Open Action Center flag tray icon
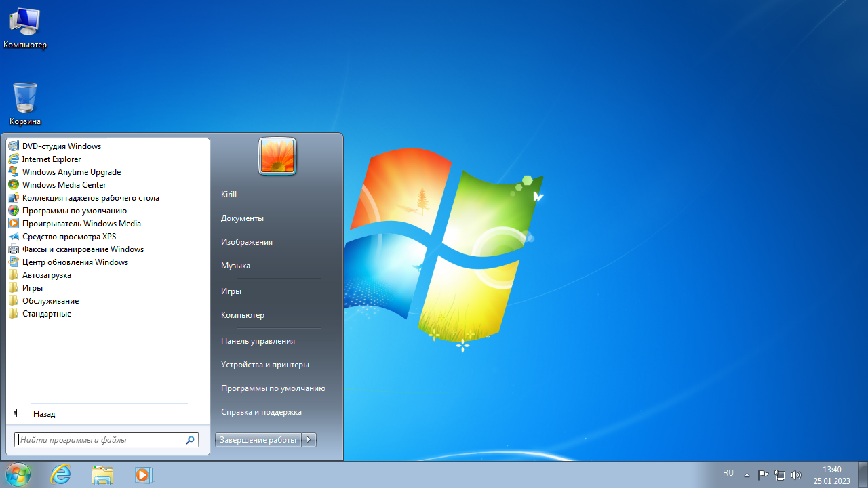 tap(763, 474)
